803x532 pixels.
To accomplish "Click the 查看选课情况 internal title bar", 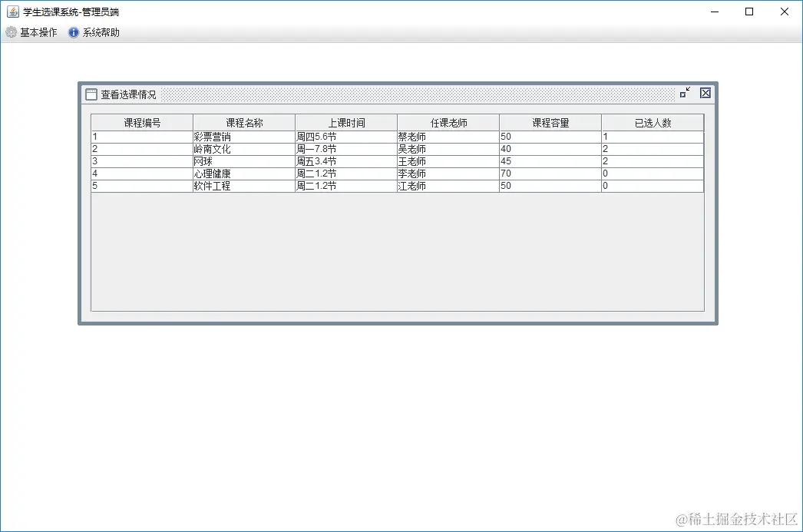I will pyautogui.click(x=398, y=94).
